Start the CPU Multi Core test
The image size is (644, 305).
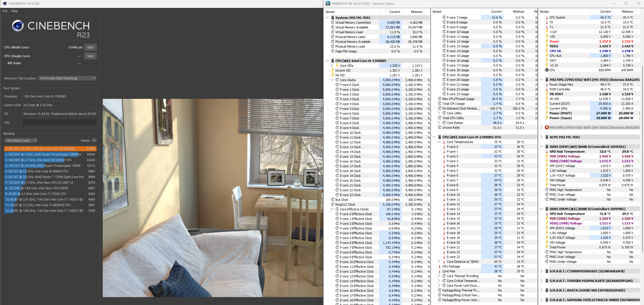coord(90,47)
